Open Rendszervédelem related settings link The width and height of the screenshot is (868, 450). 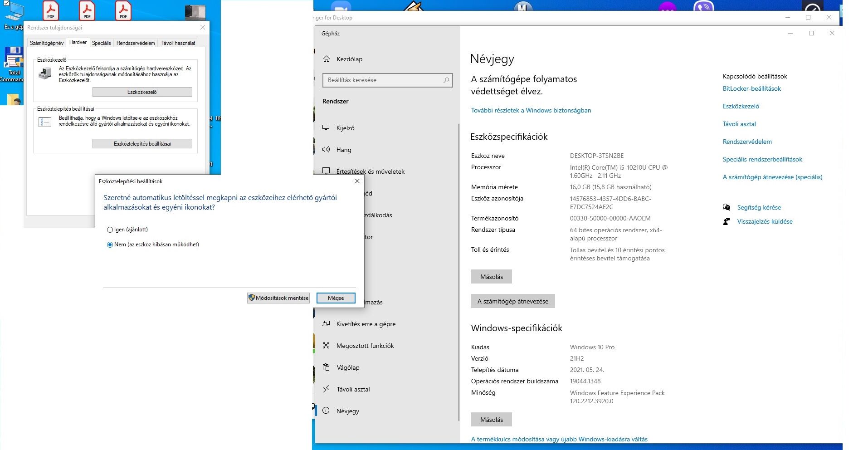(747, 142)
